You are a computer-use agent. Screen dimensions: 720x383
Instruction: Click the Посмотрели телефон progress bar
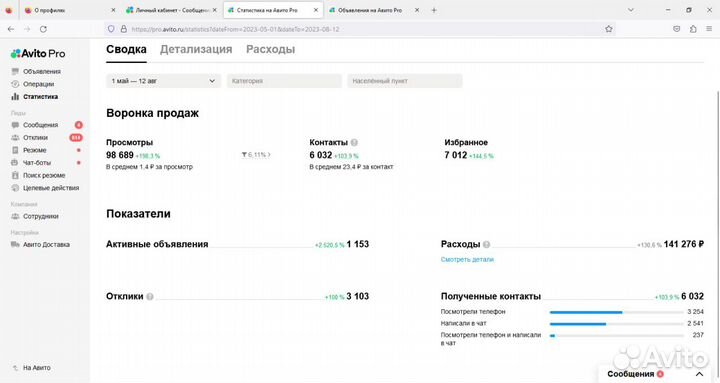click(x=617, y=312)
